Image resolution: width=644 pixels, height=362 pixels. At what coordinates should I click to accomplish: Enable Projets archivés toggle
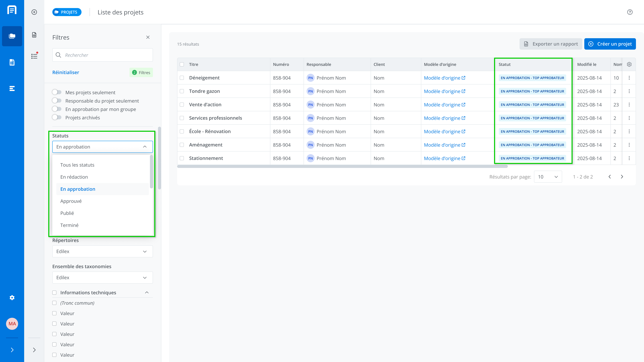tap(57, 117)
